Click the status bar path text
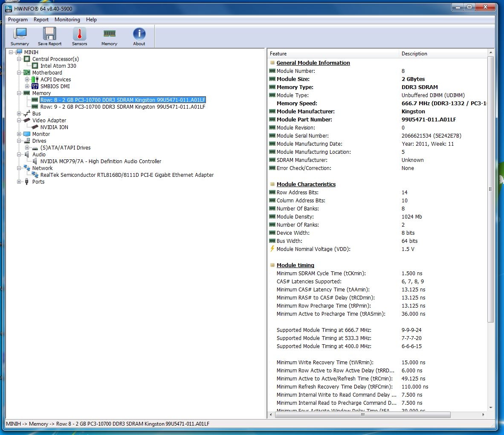 [x=108, y=424]
